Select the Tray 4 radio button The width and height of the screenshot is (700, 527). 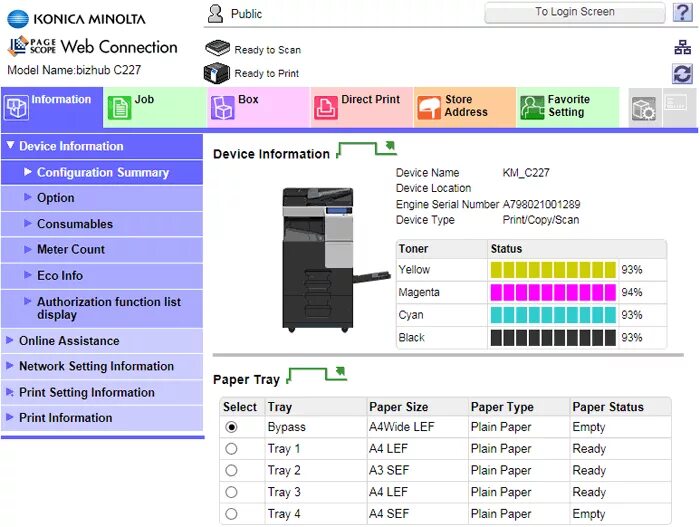(231, 514)
